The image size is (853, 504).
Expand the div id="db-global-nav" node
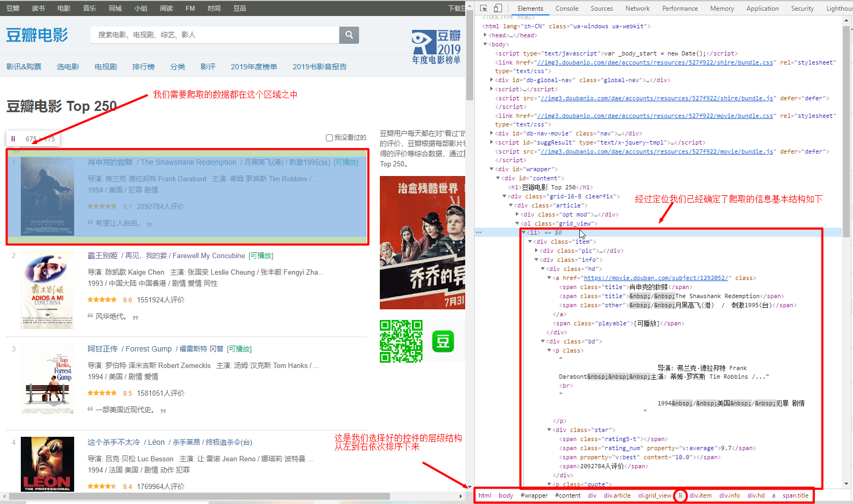(491, 80)
